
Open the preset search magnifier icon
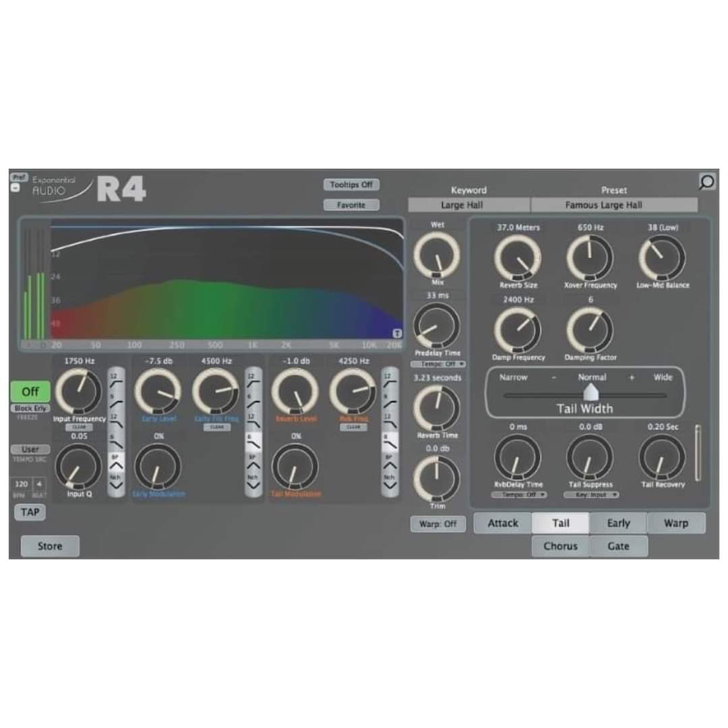tap(706, 181)
